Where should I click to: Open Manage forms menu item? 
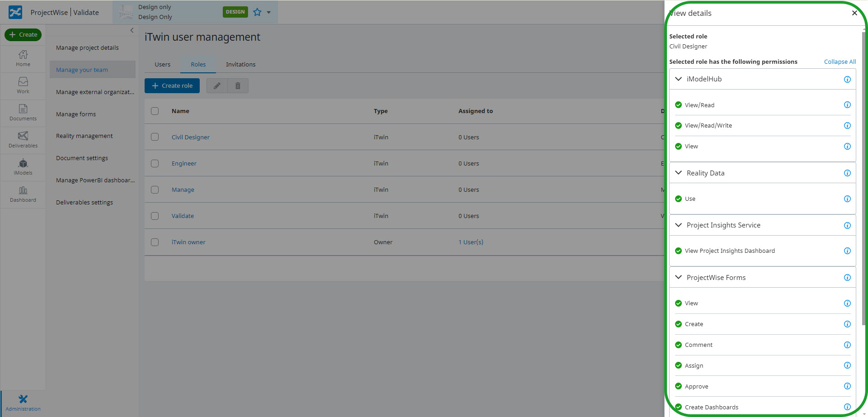(x=93, y=114)
